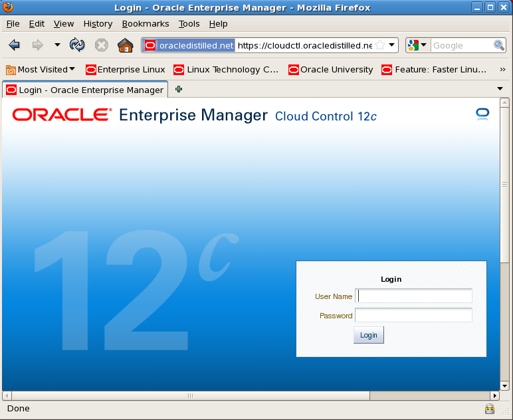Screen dimensions: 513x420
Task: Click the 'Enterprise Manager' heading text
Action: tap(193, 116)
